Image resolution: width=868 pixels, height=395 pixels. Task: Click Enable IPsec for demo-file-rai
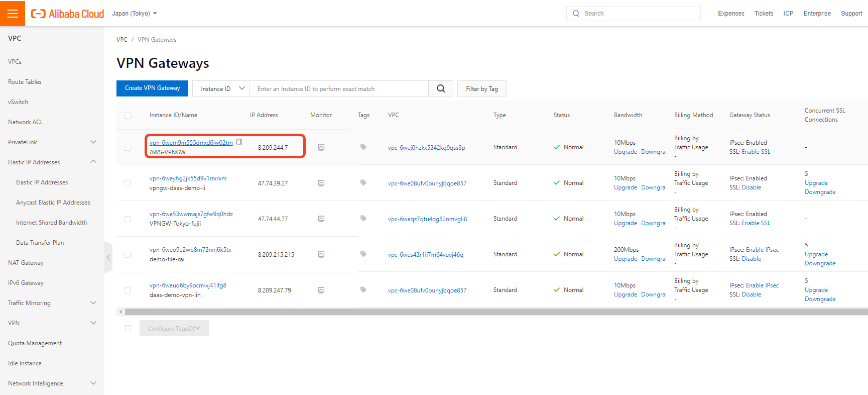click(762, 250)
